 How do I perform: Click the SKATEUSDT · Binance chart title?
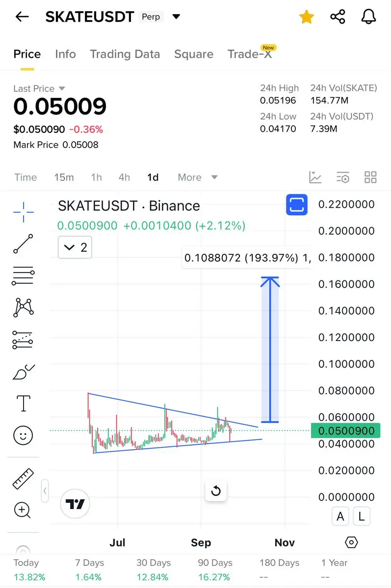(x=129, y=206)
